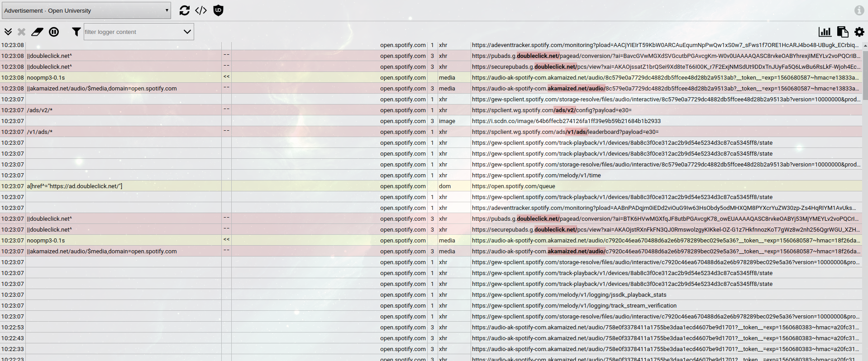Open the Advertisement · Open University tab selector
This screenshot has height=361, width=868.
click(x=86, y=10)
